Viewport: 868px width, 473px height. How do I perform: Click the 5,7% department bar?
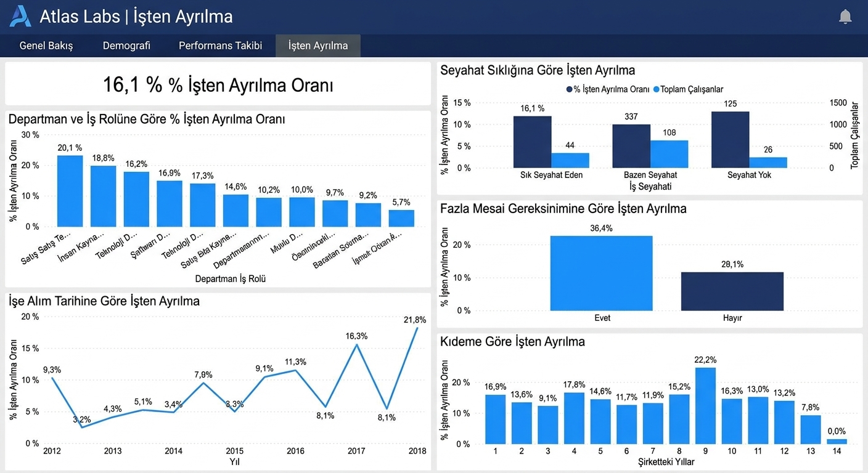(x=401, y=218)
